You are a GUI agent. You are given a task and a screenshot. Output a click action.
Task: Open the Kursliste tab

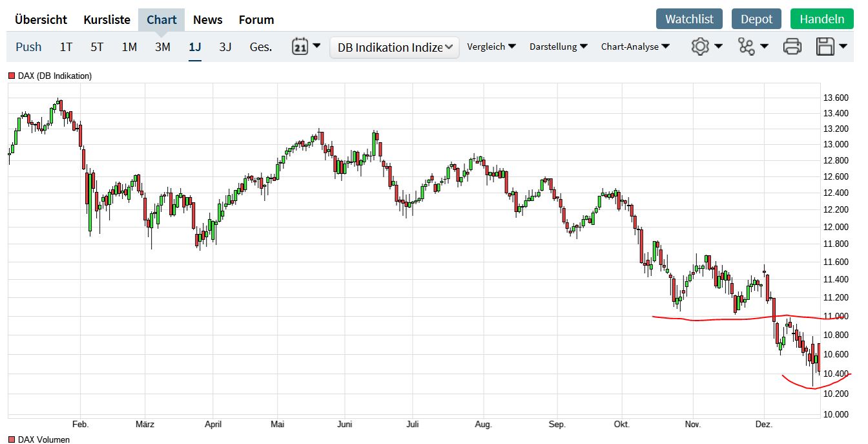click(x=107, y=19)
